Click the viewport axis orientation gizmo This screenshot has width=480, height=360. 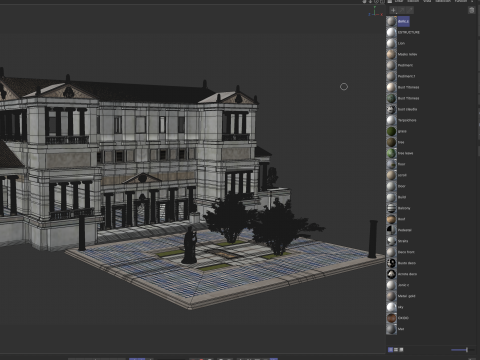pyautogui.click(x=375, y=12)
